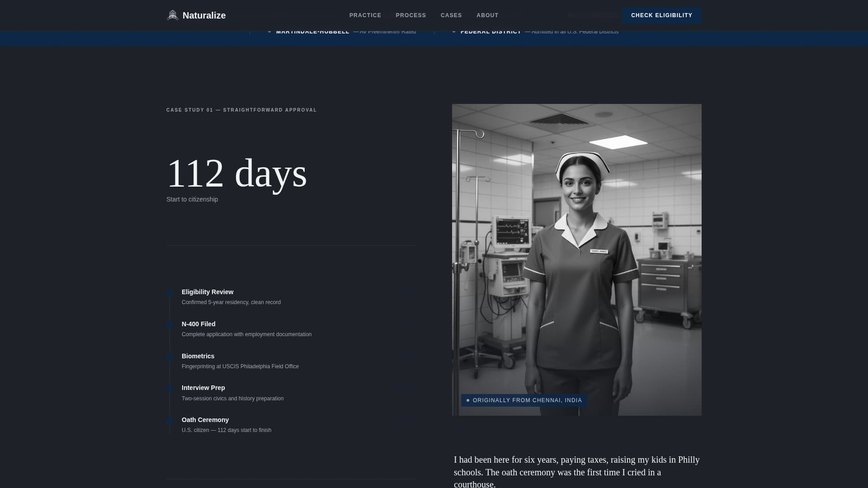Click 'Case Study 01 — Straightforward Approval' label

coord(241,110)
